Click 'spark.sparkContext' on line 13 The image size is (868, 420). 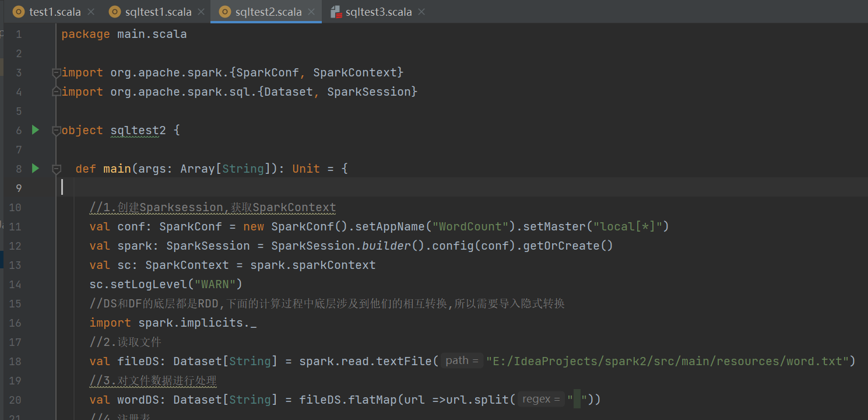313,265
